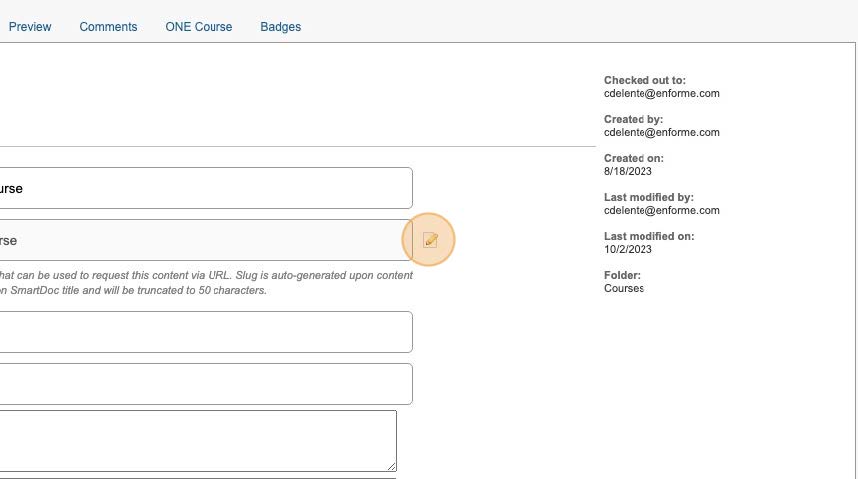Click the Last modified on date 10/2/2023
This screenshot has width=858, height=479.
pyautogui.click(x=628, y=250)
